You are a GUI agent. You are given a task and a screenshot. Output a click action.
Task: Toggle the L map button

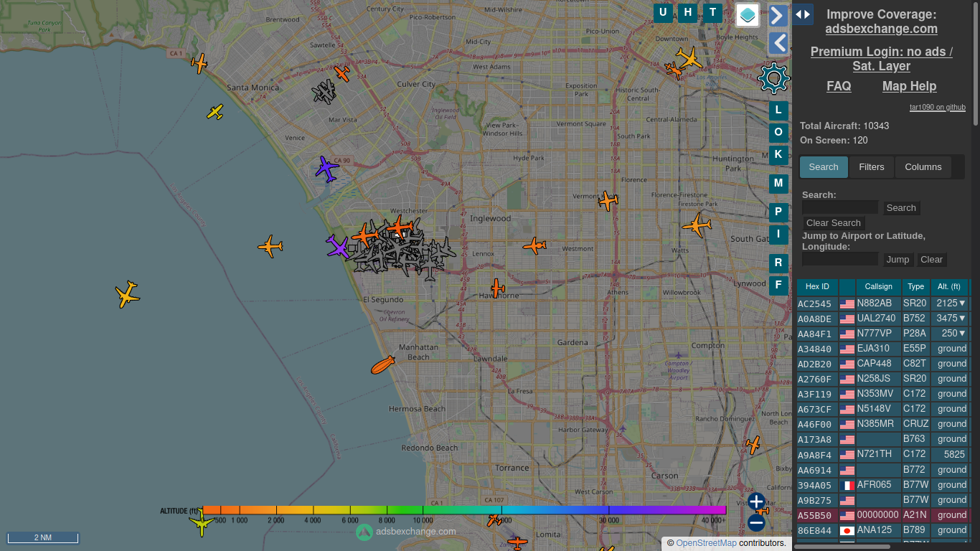point(778,110)
